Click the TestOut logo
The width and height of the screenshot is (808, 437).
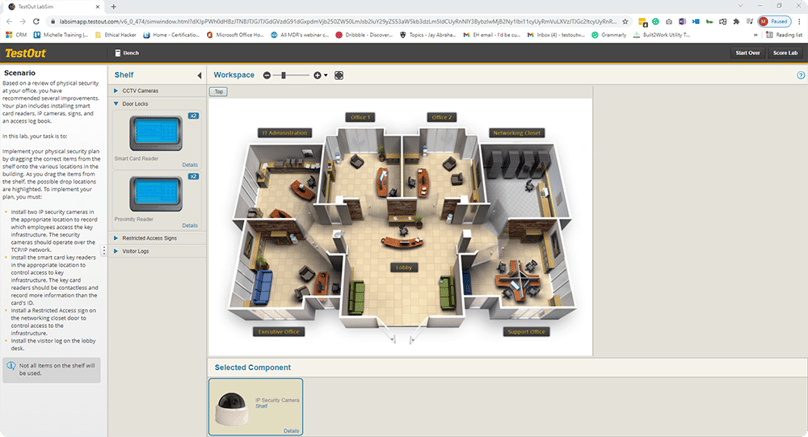[x=25, y=53]
